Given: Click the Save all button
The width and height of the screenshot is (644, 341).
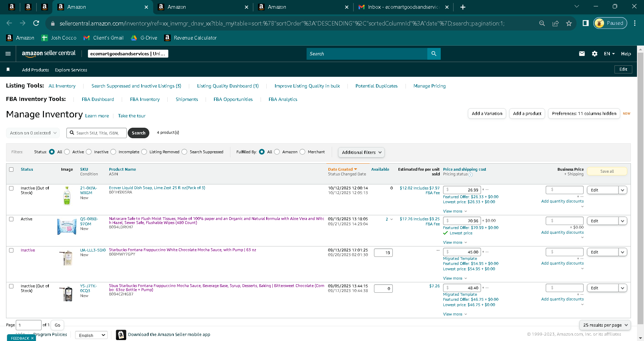Looking at the screenshot, I should 607,171.
